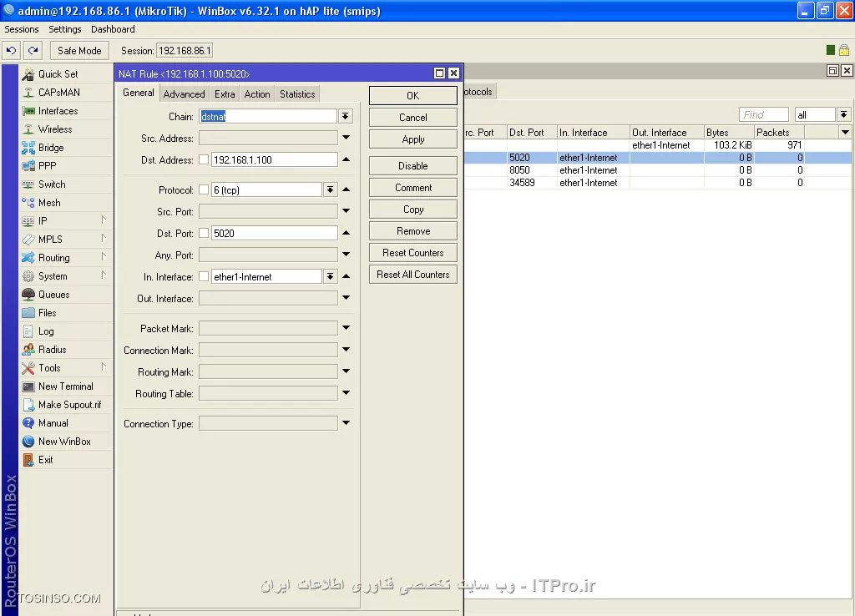The width and height of the screenshot is (855, 616).
Task: Switch to the Action tab
Action: pos(257,94)
